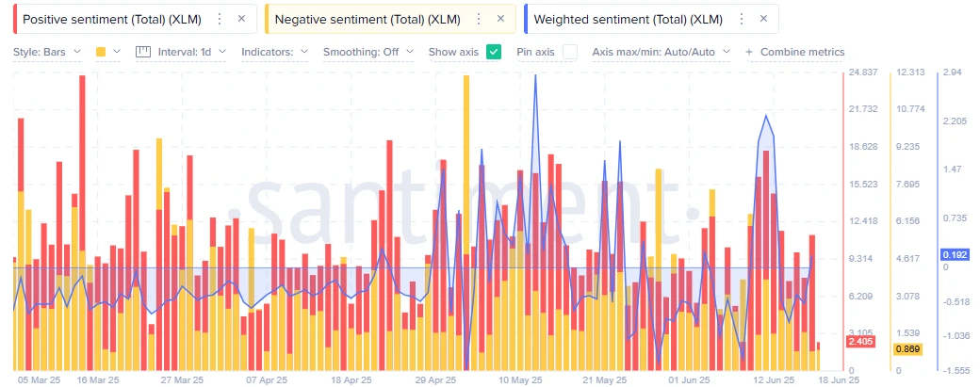Open the Style: Bars dropdown
Screen dimensions: 980x387
tap(47, 53)
